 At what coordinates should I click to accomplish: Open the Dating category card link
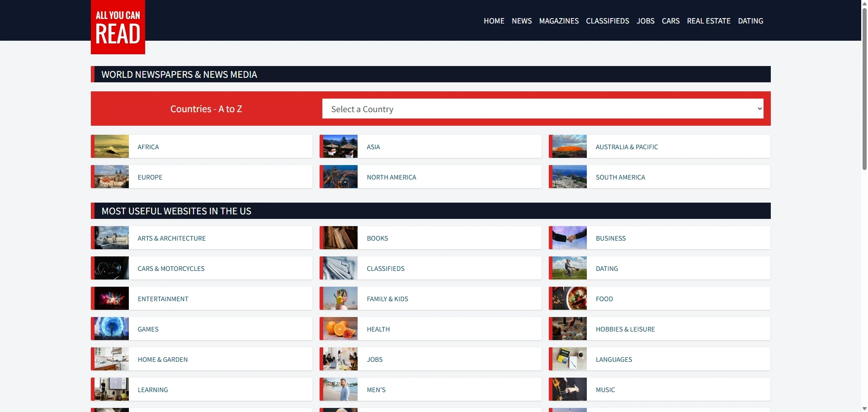(607, 269)
